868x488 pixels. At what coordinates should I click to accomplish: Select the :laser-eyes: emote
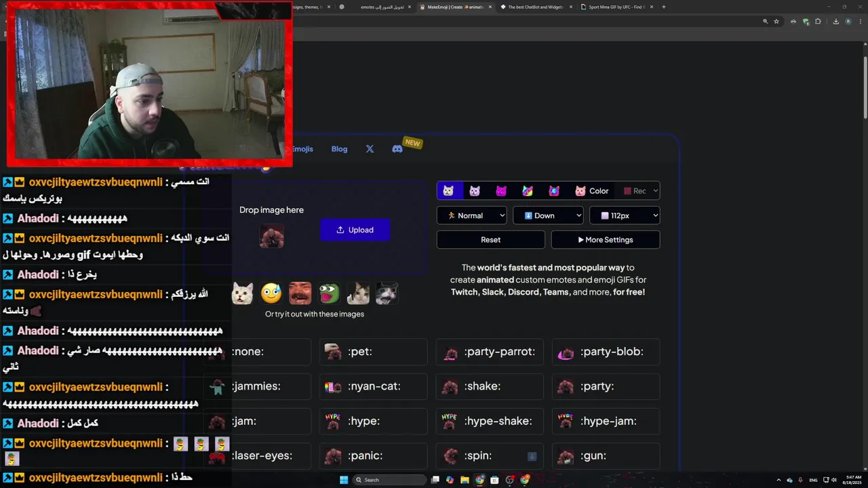coord(258,456)
